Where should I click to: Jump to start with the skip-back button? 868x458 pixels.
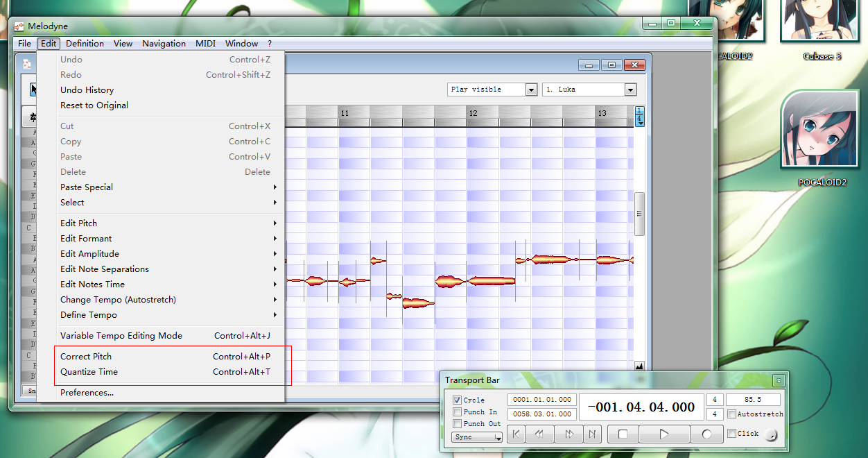pyautogui.click(x=515, y=434)
